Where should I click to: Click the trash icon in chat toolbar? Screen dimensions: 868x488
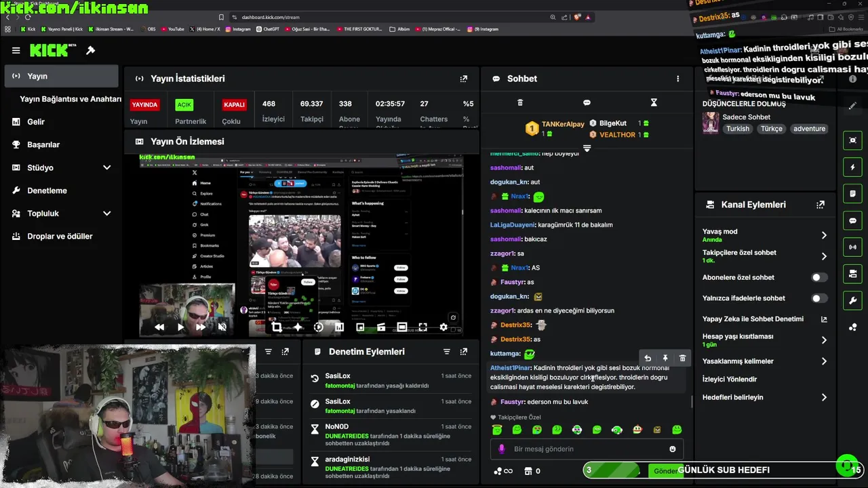tap(520, 102)
